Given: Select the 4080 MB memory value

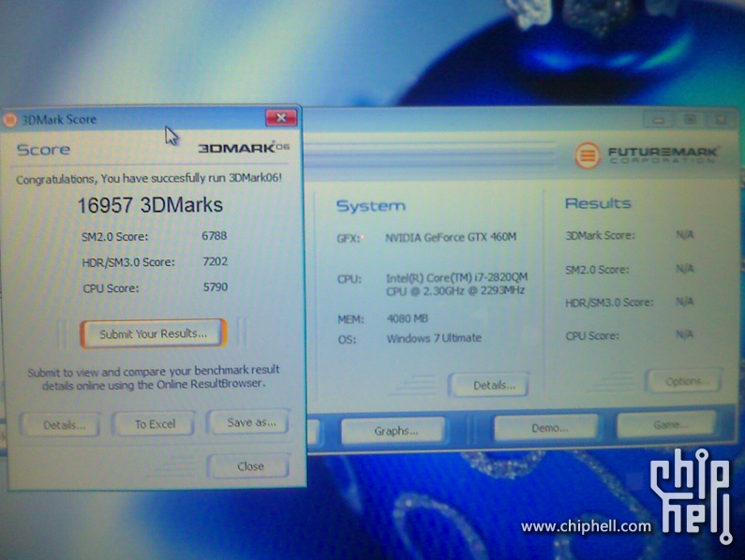Looking at the screenshot, I should click(408, 318).
